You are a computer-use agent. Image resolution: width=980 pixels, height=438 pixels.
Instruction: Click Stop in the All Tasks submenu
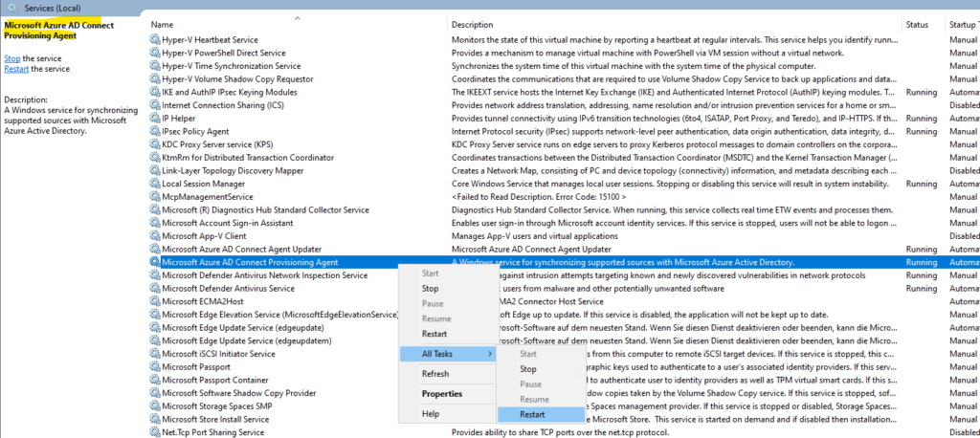(x=542, y=369)
